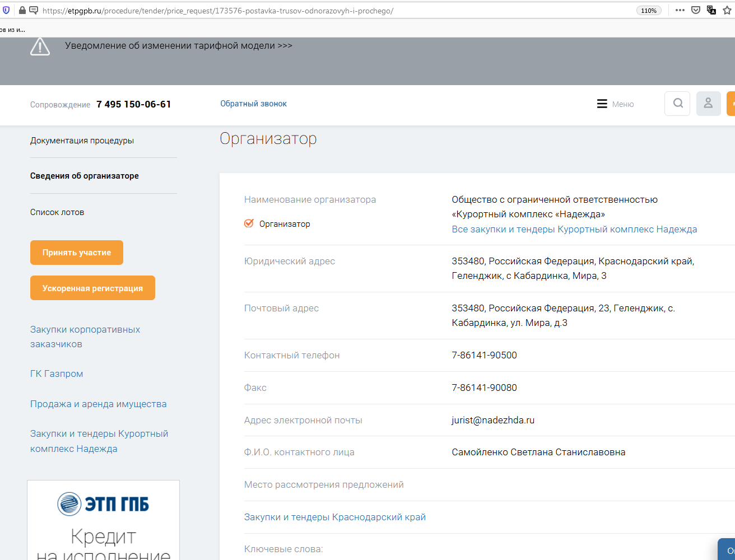Open the hamburger Меню icon
This screenshot has height=560, width=735.
pos(602,104)
